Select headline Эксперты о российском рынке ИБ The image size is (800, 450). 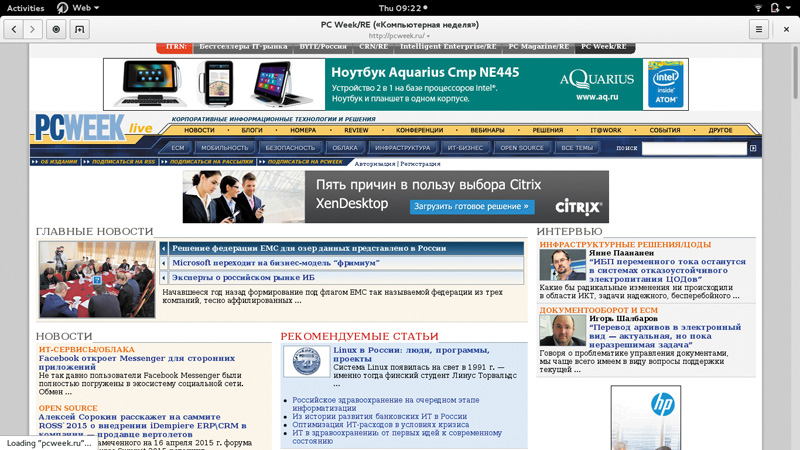(x=243, y=278)
